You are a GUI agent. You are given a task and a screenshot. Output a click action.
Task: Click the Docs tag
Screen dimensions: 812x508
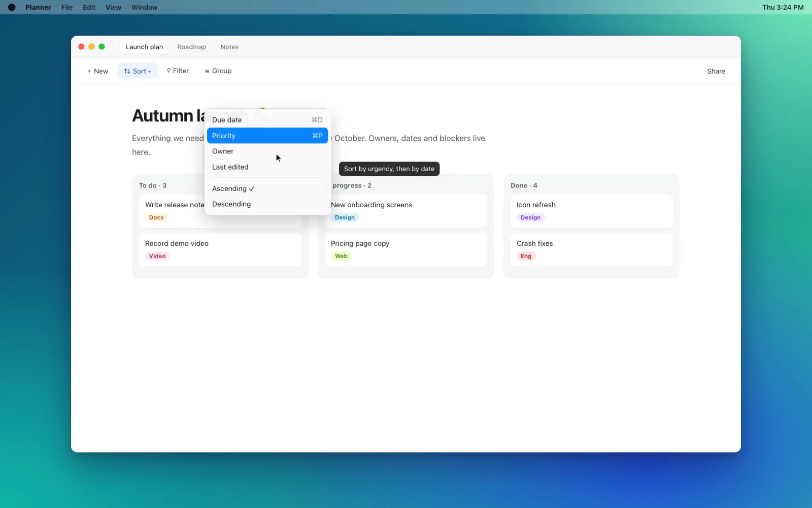point(156,217)
